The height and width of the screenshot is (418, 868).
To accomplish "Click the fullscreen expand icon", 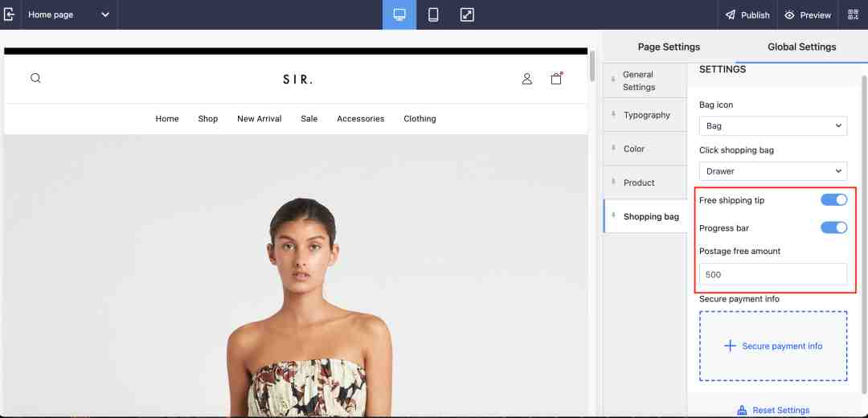I will pos(467,15).
